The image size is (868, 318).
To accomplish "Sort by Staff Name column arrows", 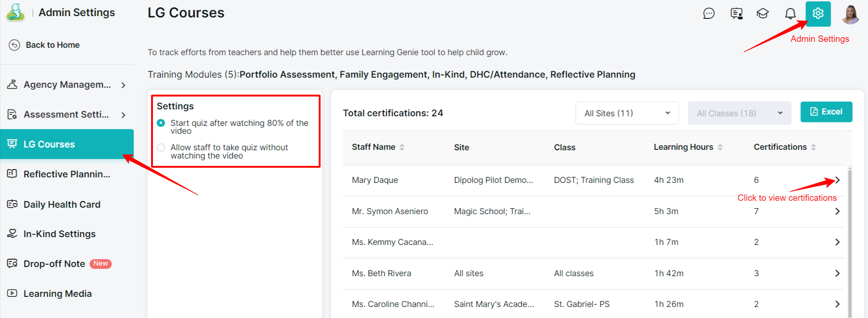I will click(402, 147).
